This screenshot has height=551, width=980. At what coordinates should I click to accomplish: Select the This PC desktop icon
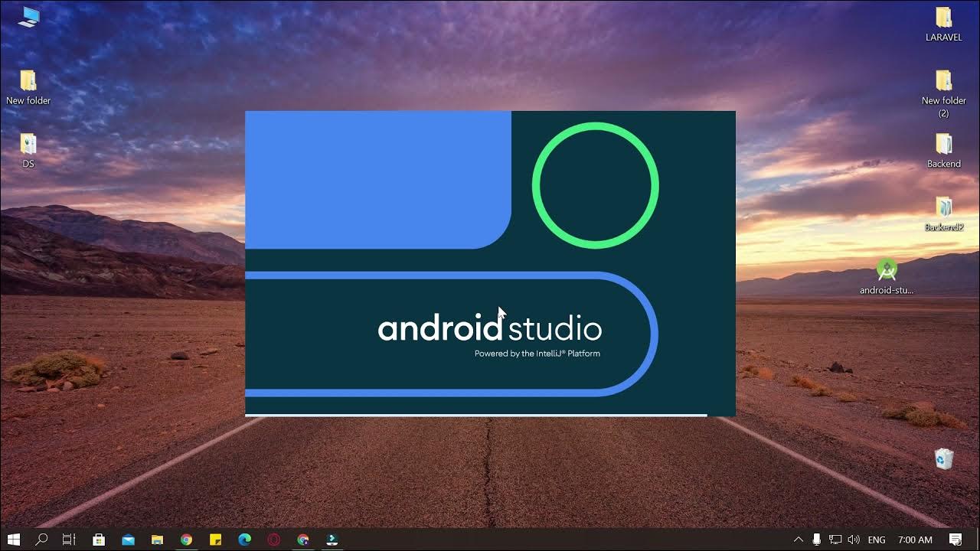pos(28,18)
